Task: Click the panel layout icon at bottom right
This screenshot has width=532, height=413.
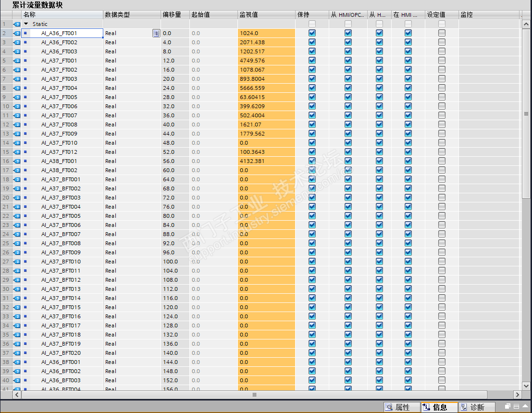Action: [517, 406]
